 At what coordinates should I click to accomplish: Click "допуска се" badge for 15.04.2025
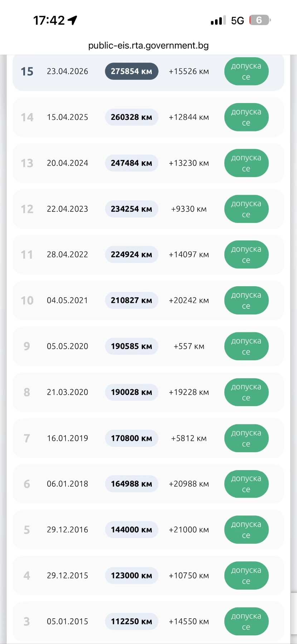(246, 117)
